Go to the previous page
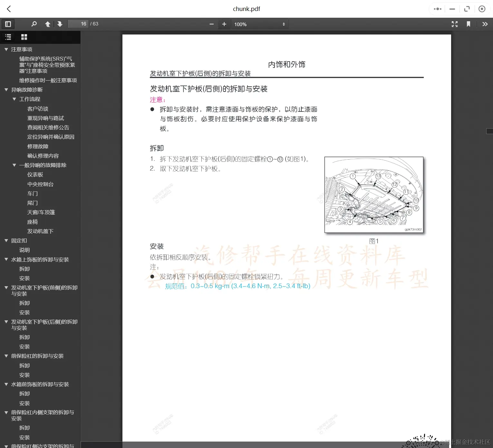Image resolution: width=493 pixels, height=448 pixels. 48,24
